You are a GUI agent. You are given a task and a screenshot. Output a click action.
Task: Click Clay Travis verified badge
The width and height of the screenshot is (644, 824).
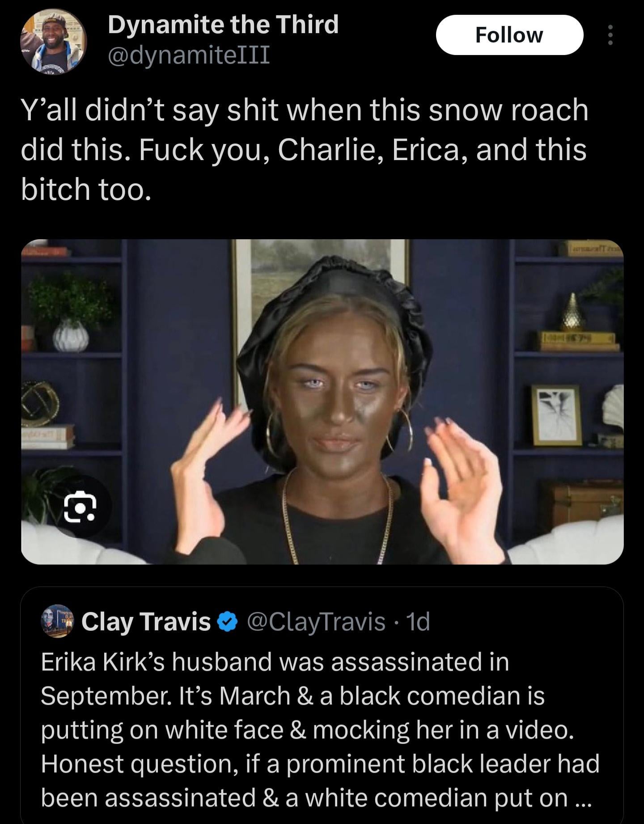[228, 622]
